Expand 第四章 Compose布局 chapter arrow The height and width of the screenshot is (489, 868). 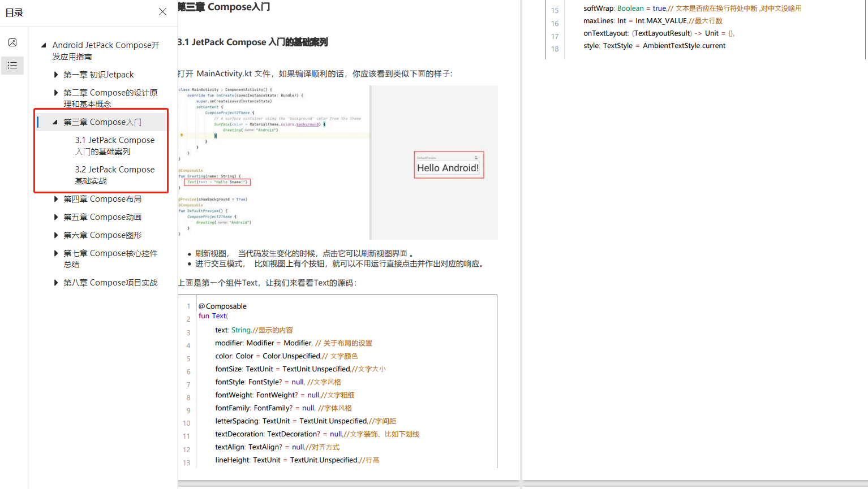55,199
